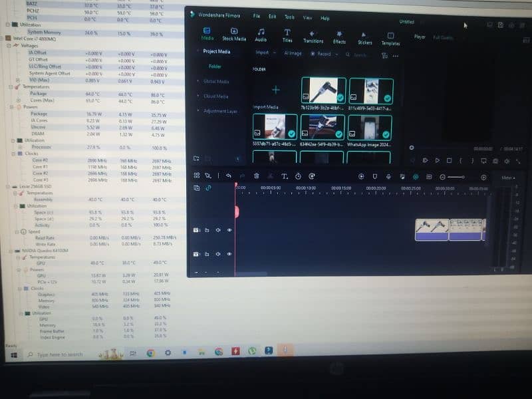532x399 pixels.
Task: Open the Import dropdown
Action: [x=264, y=53]
